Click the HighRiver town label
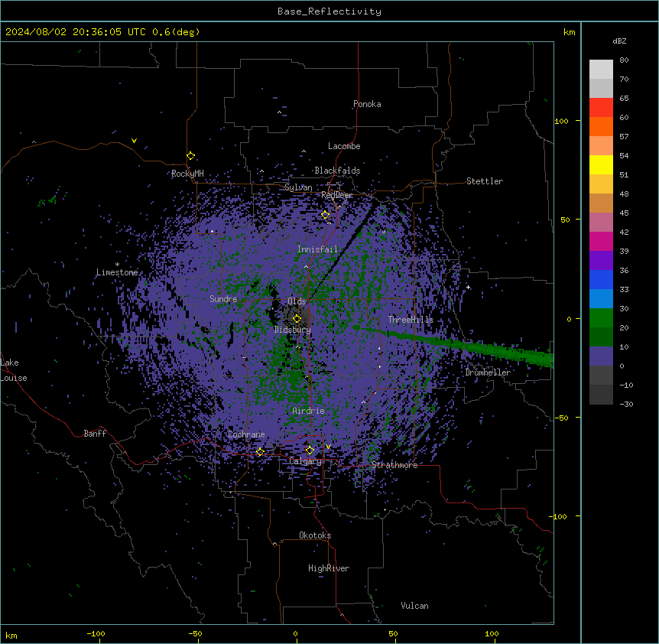 (x=329, y=568)
